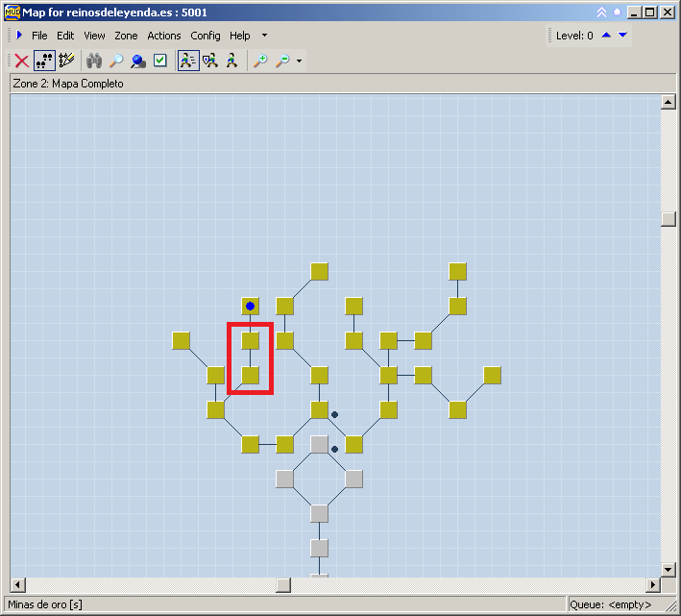Select the room with the blue dot

point(250,307)
